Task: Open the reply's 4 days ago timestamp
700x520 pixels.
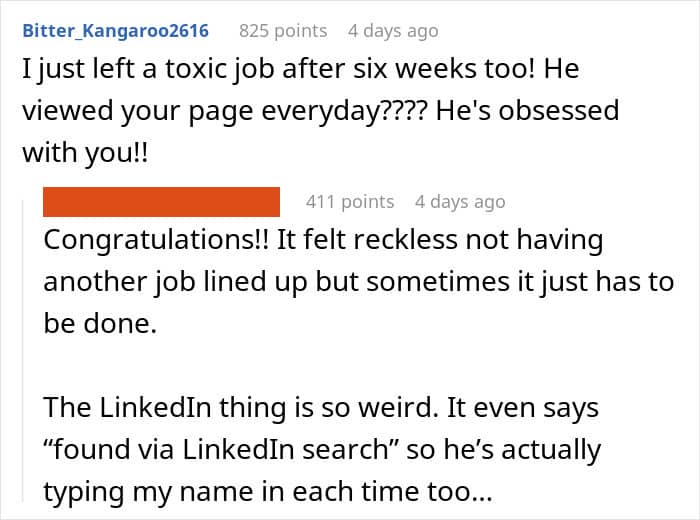Action: pyautogui.click(x=460, y=202)
